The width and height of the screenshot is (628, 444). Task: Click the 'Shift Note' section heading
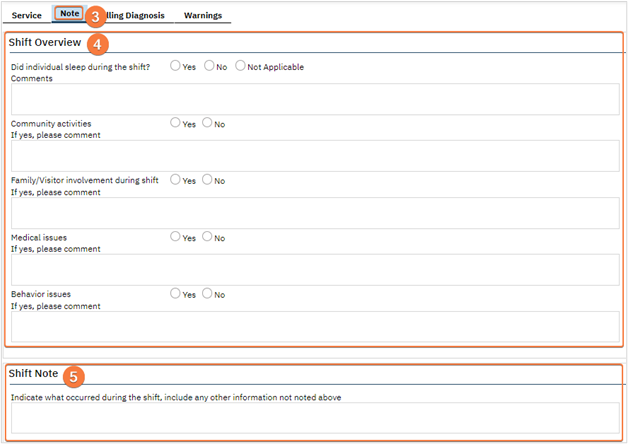pyautogui.click(x=34, y=374)
